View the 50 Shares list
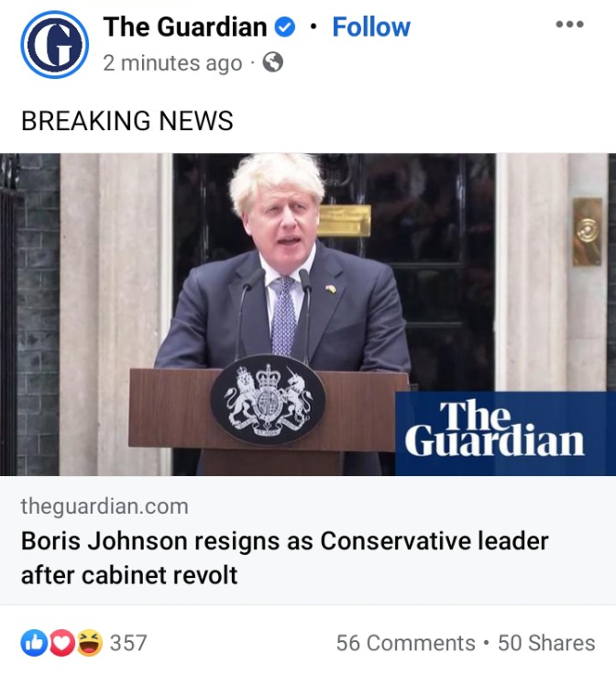The image size is (616, 676). [x=546, y=643]
